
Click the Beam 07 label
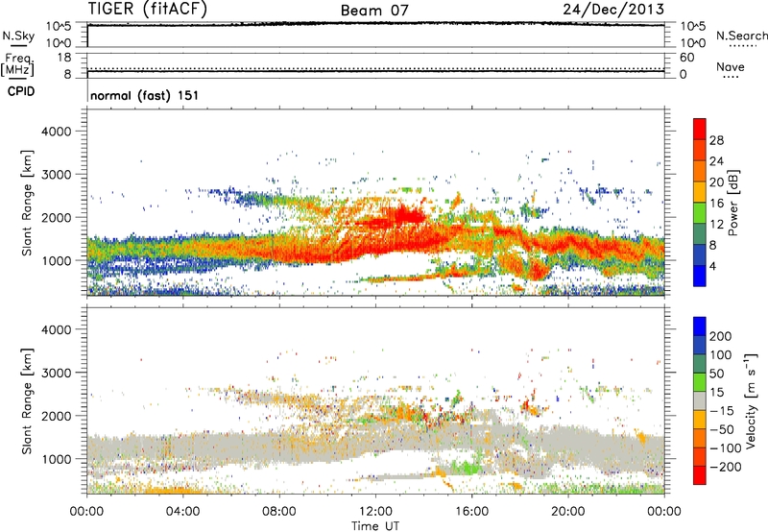[x=374, y=11]
